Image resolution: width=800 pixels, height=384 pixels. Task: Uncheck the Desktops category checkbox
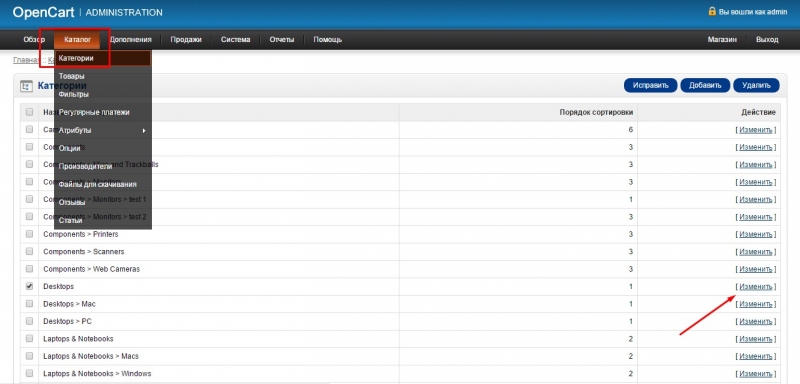tap(29, 287)
